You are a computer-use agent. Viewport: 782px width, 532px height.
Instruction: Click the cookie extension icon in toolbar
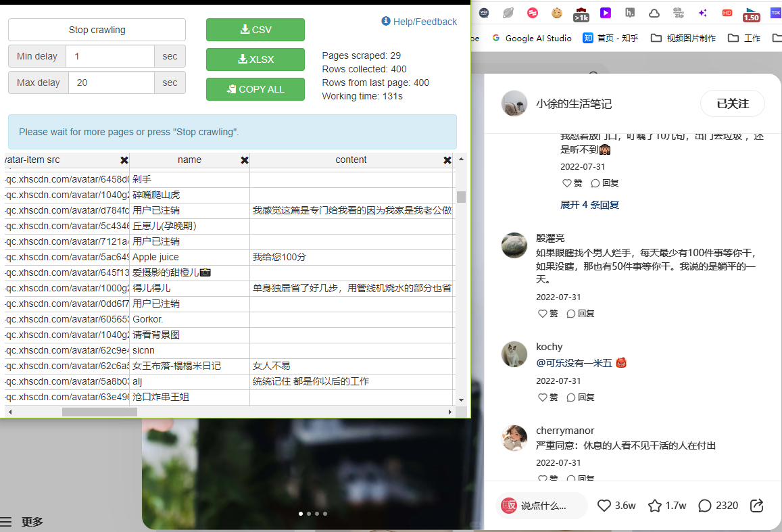coord(557,13)
